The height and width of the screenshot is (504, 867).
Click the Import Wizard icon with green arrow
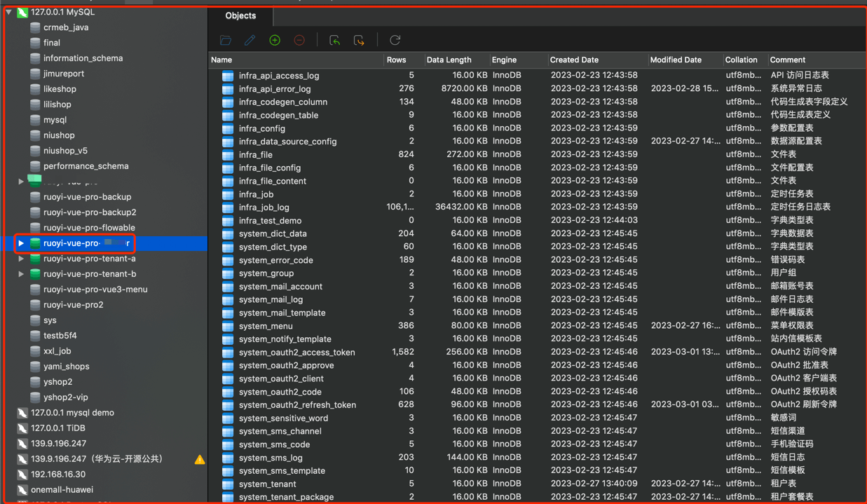(334, 41)
